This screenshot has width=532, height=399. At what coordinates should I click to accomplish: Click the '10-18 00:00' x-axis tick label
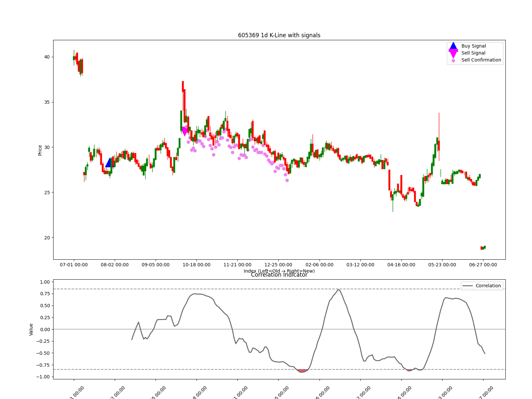click(x=197, y=265)
